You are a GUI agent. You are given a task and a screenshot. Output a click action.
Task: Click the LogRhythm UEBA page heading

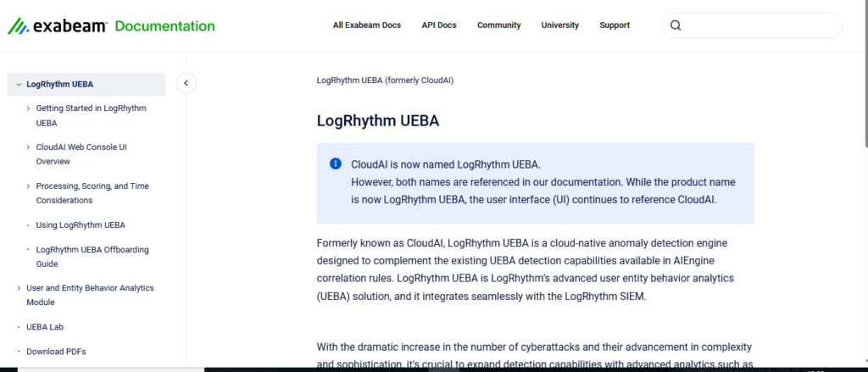coord(377,120)
